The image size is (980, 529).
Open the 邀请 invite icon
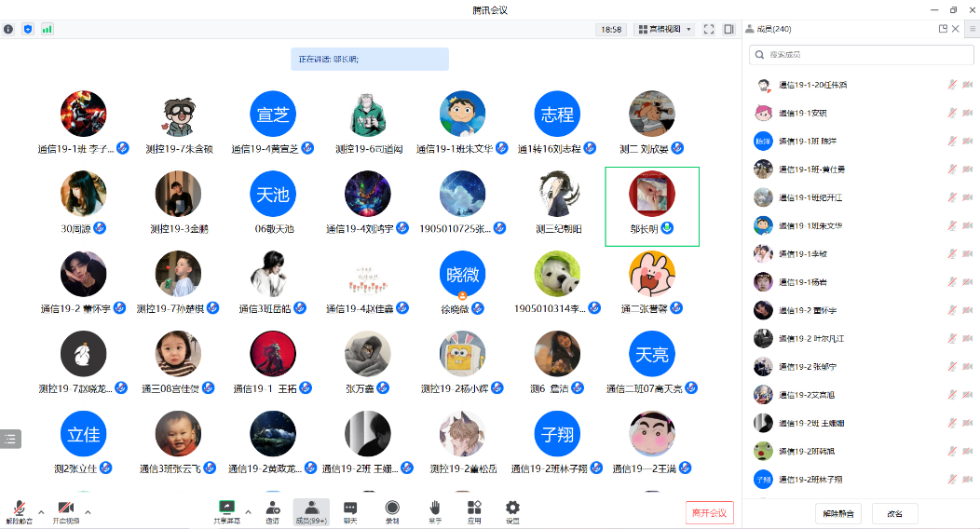pos(272,510)
